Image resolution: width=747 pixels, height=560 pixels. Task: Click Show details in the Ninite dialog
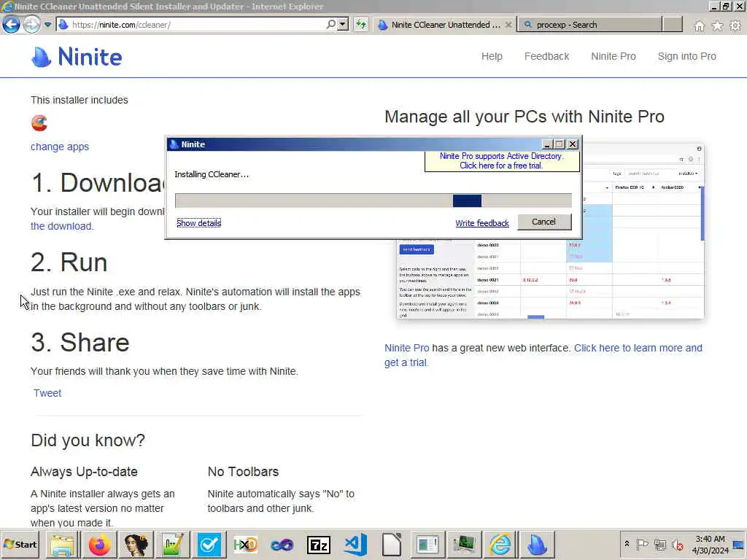point(198,223)
